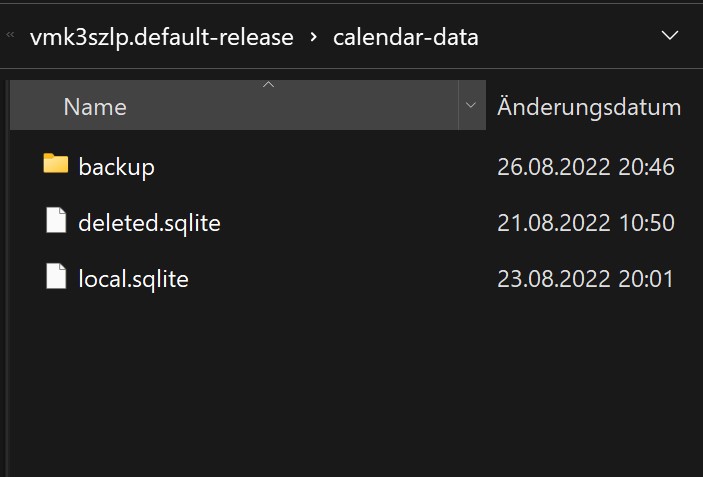
Task: Click the deleted.sqlite file icon
Action: [56, 221]
